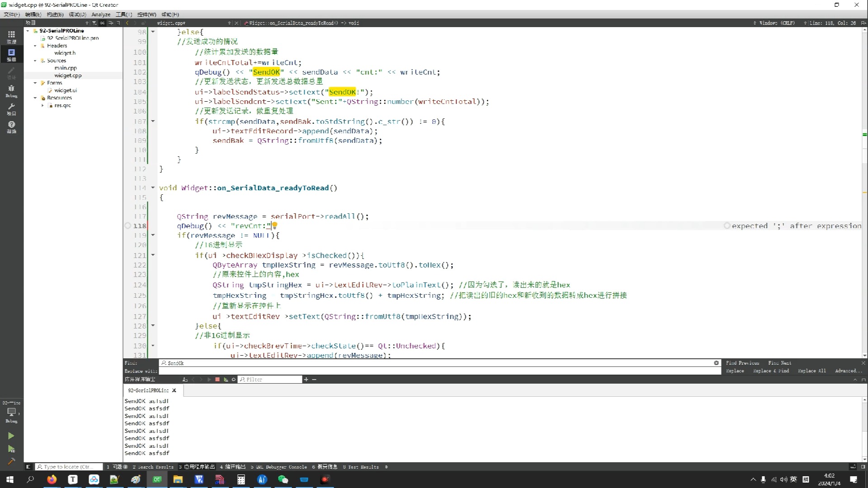
Task: Filter the project tree with the funnel icon
Action: pos(94,23)
